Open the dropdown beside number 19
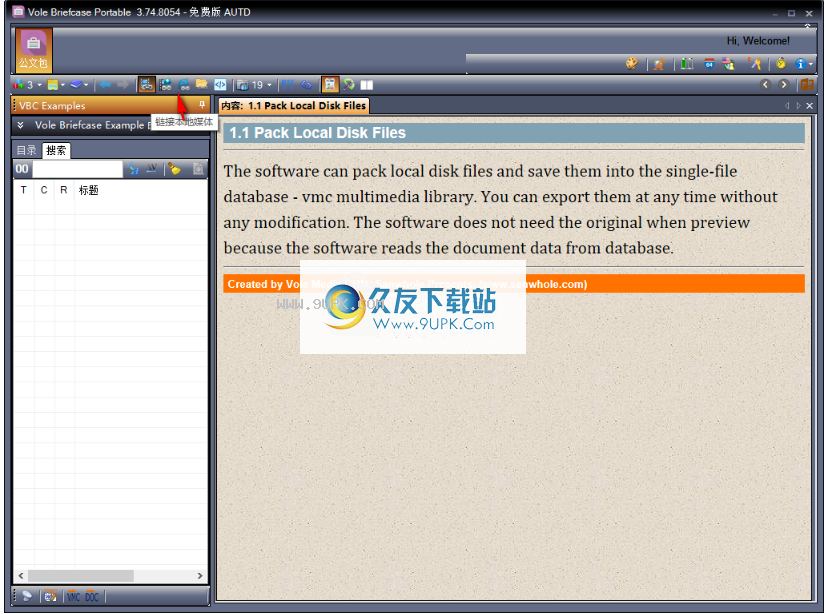Image resolution: width=826 pixels, height=614 pixels. click(269, 85)
